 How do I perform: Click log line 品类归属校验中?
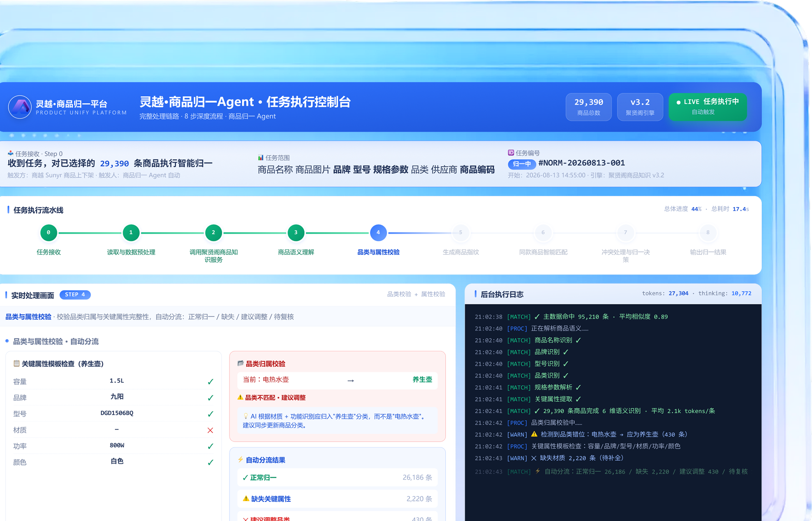tap(528, 423)
